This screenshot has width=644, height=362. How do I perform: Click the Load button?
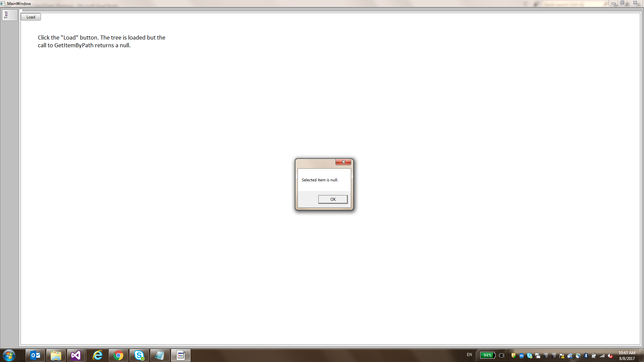pyautogui.click(x=31, y=17)
